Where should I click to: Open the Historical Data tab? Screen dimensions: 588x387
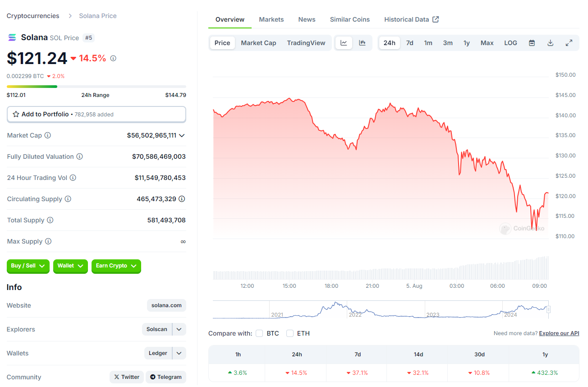click(x=411, y=19)
